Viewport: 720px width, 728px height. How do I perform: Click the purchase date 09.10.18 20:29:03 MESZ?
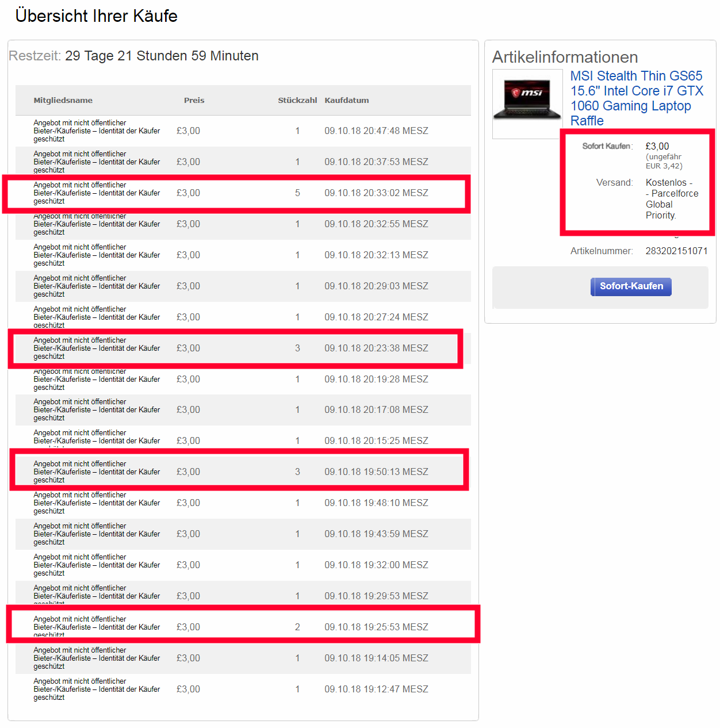coord(376,286)
